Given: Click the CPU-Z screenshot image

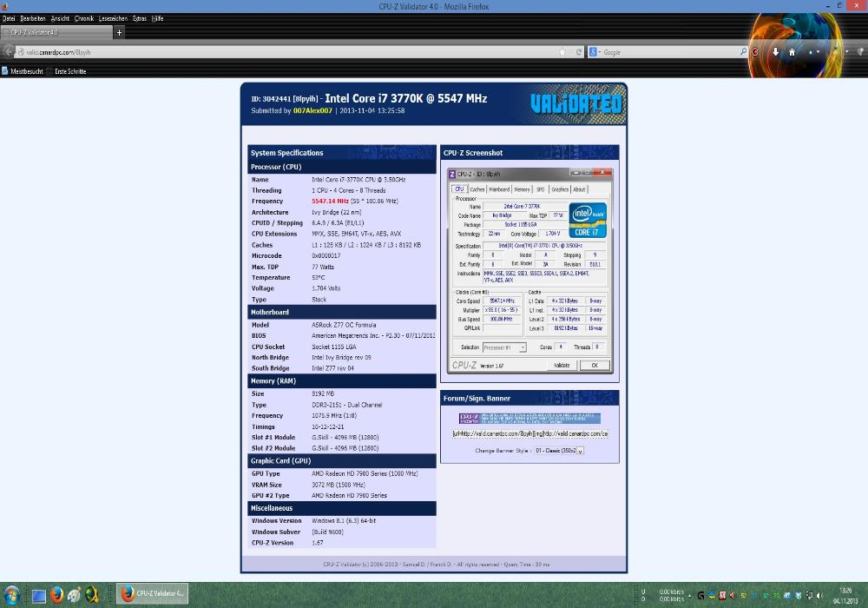Looking at the screenshot, I should tap(529, 269).
